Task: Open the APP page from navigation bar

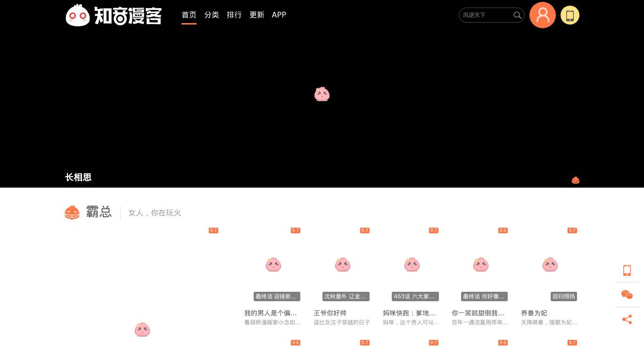Action: (279, 15)
